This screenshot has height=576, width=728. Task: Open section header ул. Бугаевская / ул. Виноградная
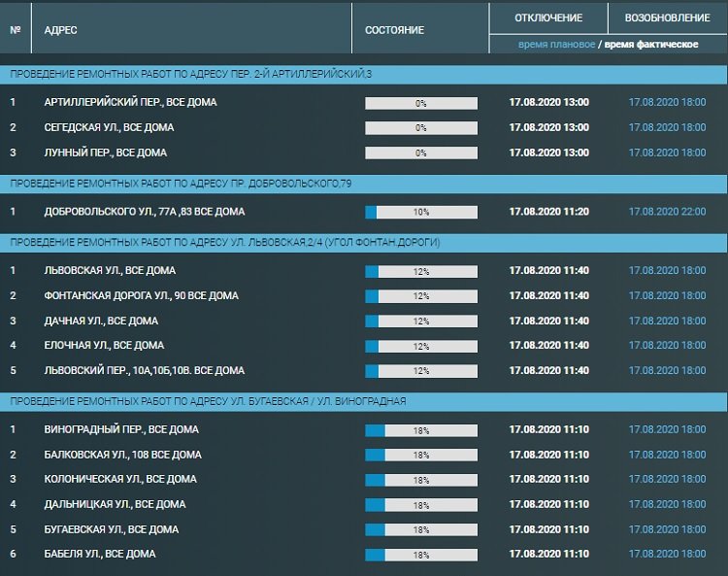coord(364,401)
